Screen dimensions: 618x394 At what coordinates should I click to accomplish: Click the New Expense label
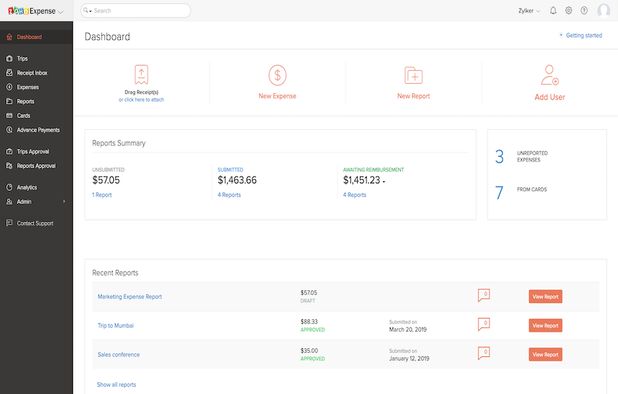[277, 96]
